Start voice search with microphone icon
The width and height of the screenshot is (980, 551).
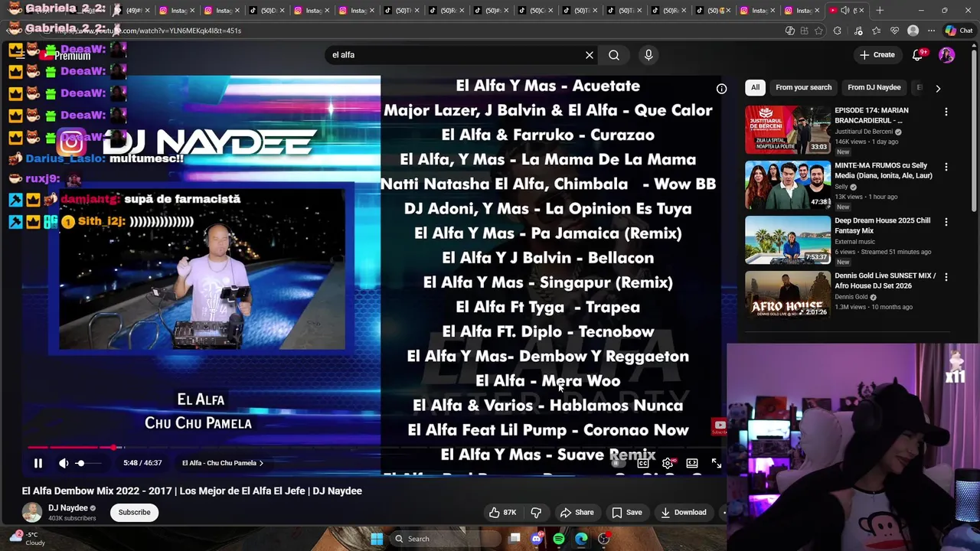pos(648,55)
